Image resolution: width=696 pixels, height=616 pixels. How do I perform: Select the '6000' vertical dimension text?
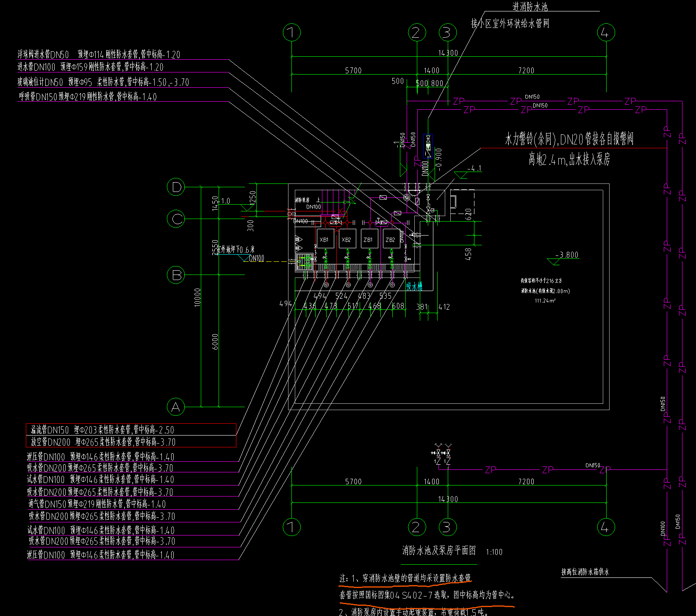click(x=215, y=341)
